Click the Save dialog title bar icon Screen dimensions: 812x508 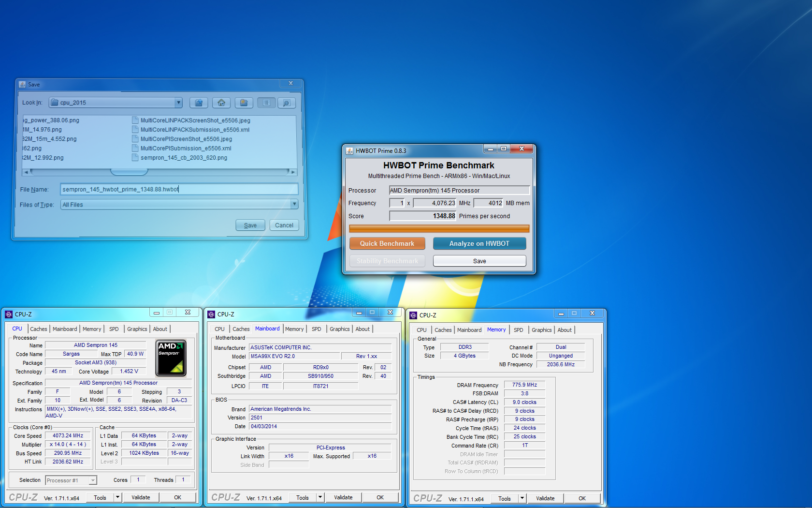tap(22, 84)
